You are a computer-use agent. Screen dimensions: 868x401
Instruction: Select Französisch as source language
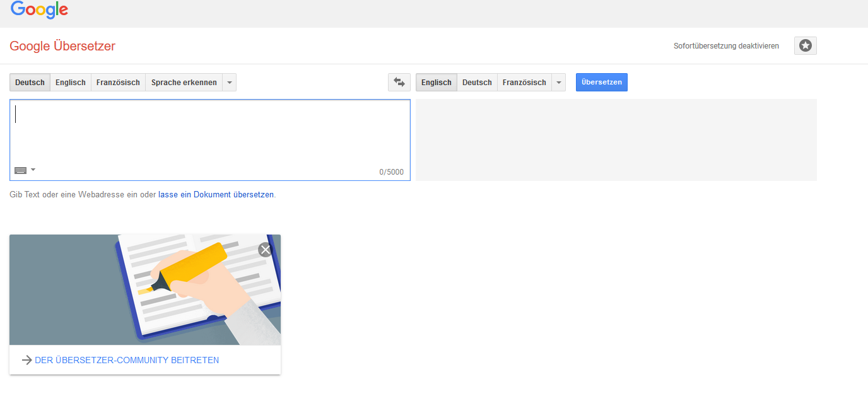118,83
